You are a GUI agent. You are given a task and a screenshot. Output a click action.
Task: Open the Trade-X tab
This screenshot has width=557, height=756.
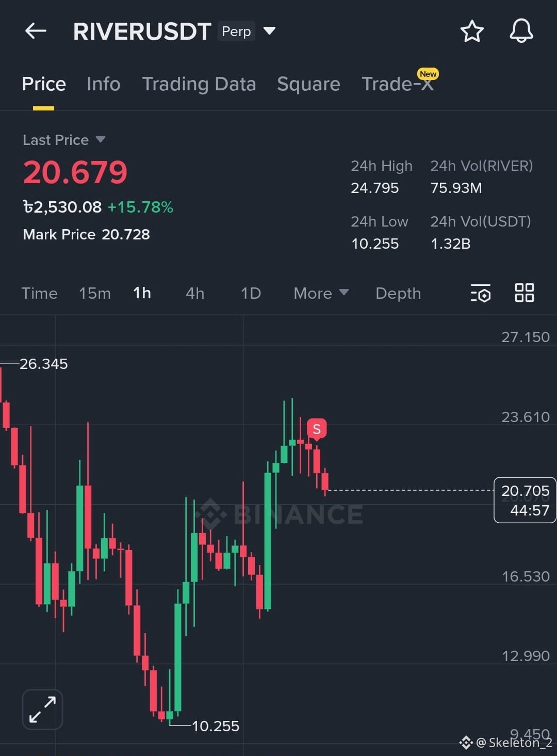point(398,83)
